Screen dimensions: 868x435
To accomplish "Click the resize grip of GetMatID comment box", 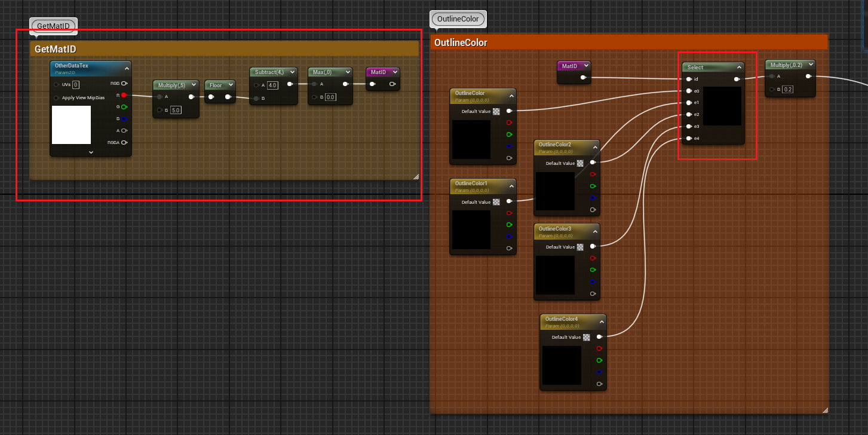I will tap(416, 177).
